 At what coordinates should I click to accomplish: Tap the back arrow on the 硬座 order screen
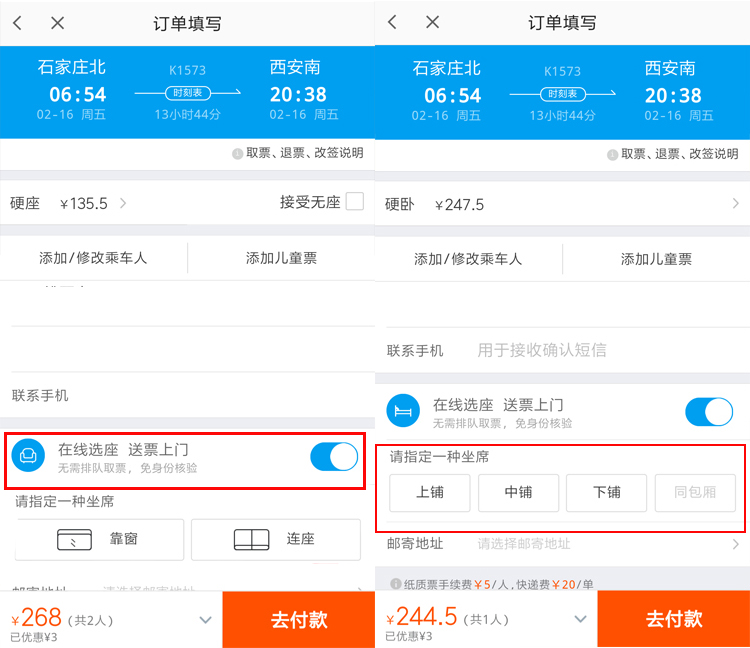click(x=18, y=23)
